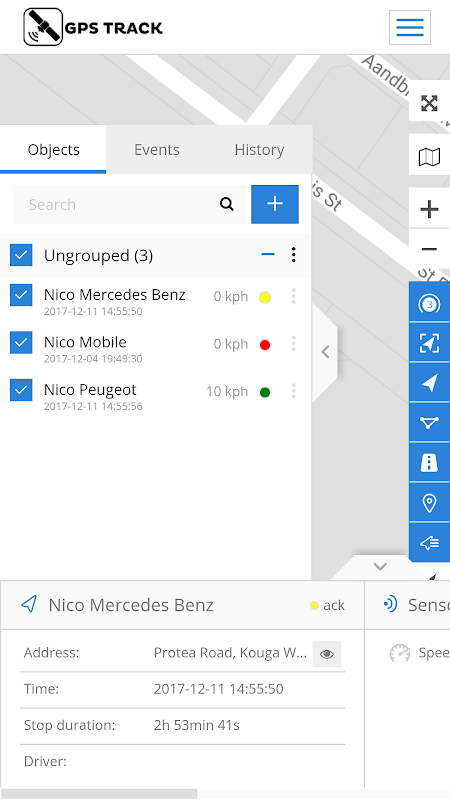
Task: Click the details panel navigation arrow icon
Action: 29,604
